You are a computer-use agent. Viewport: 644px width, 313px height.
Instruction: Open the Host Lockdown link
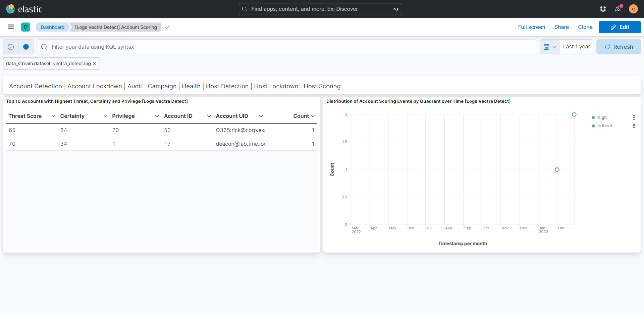[x=276, y=86]
